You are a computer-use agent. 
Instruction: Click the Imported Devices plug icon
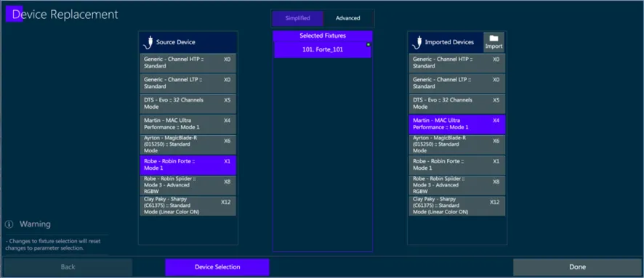pos(418,42)
